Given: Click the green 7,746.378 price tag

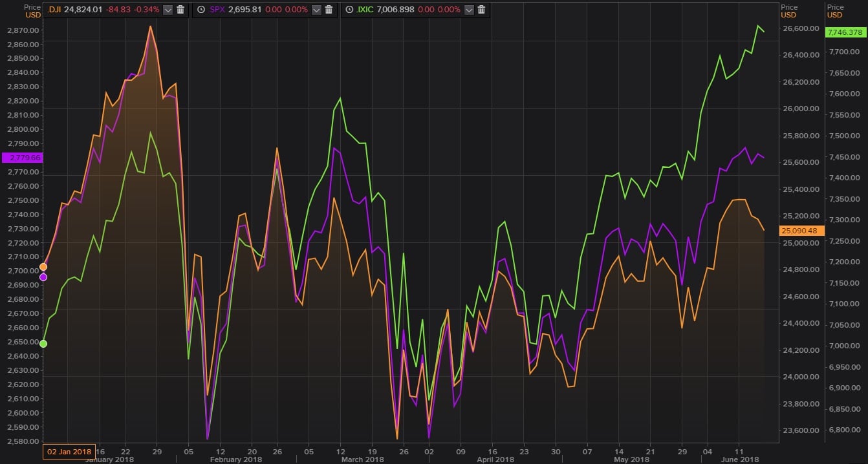Looking at the screenshot, I should tap(845, 32).
